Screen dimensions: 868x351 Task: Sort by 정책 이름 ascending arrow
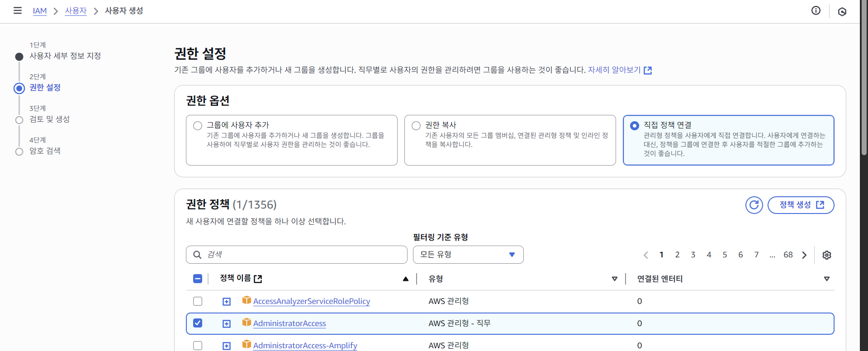tap(406, 279)
